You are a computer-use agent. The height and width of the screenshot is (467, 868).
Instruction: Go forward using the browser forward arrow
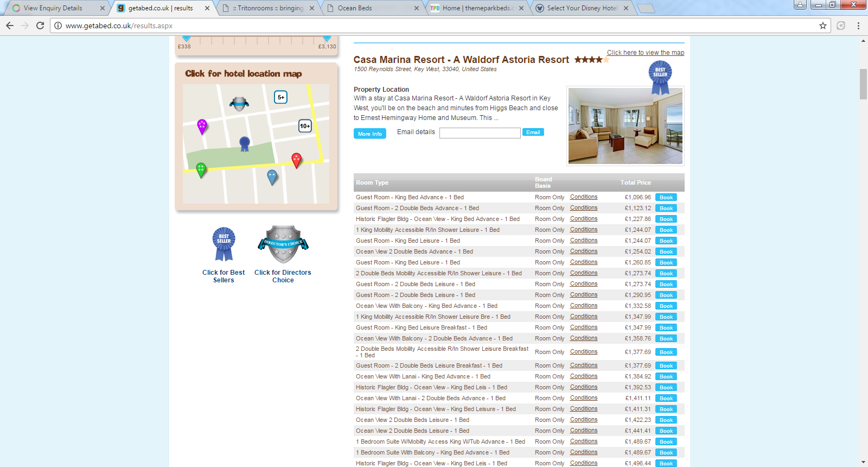[x=25, y=26]
